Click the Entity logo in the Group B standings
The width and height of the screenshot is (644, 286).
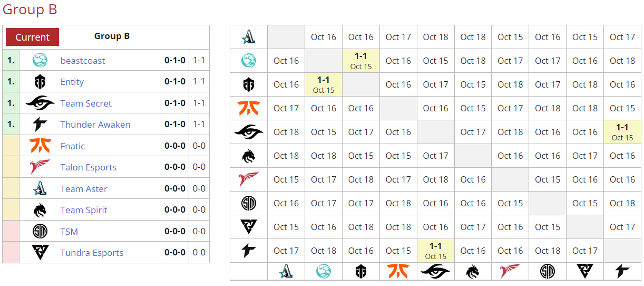click(x=40, y=82)
